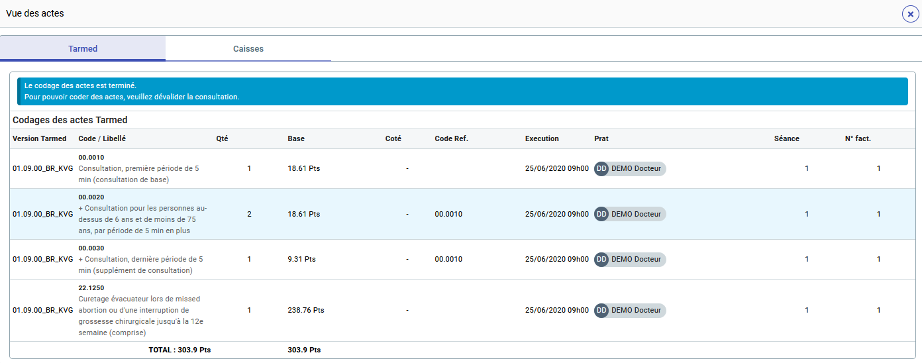Click the Code / Libellé column header
The width and height of the screenshot is (922, 364).
pyautogui.click(x=102, y=139)
